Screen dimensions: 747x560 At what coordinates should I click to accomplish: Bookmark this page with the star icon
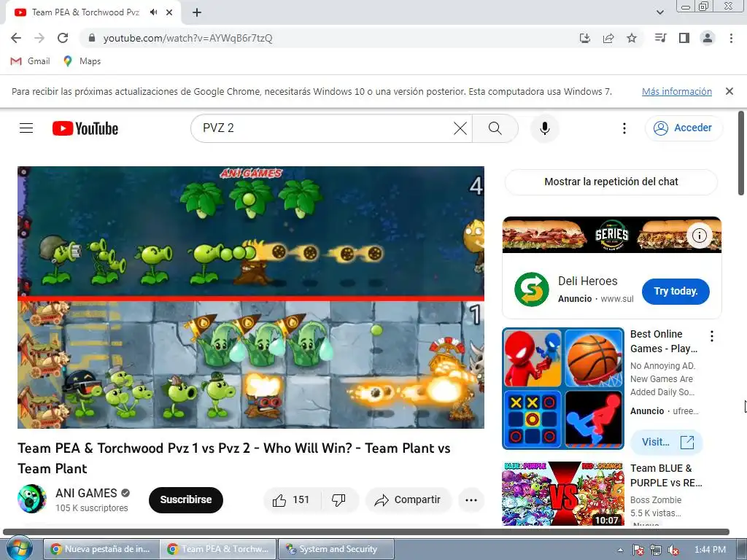click(632, 38)
